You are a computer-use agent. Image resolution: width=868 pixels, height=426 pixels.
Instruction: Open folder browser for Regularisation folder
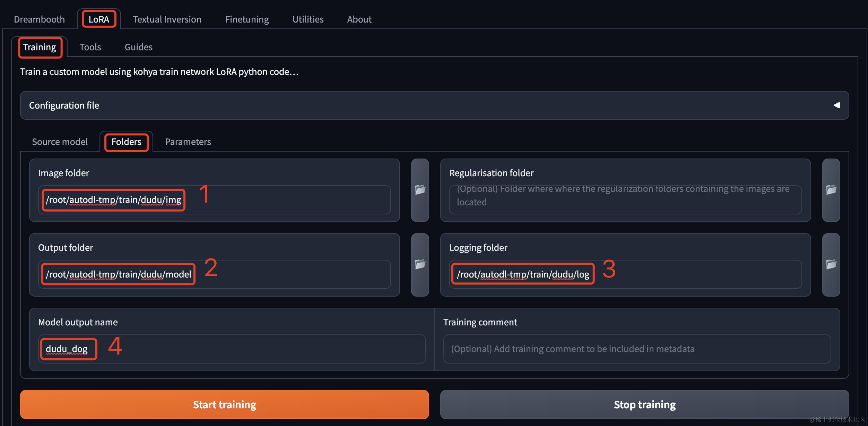[x=831, y=190]
